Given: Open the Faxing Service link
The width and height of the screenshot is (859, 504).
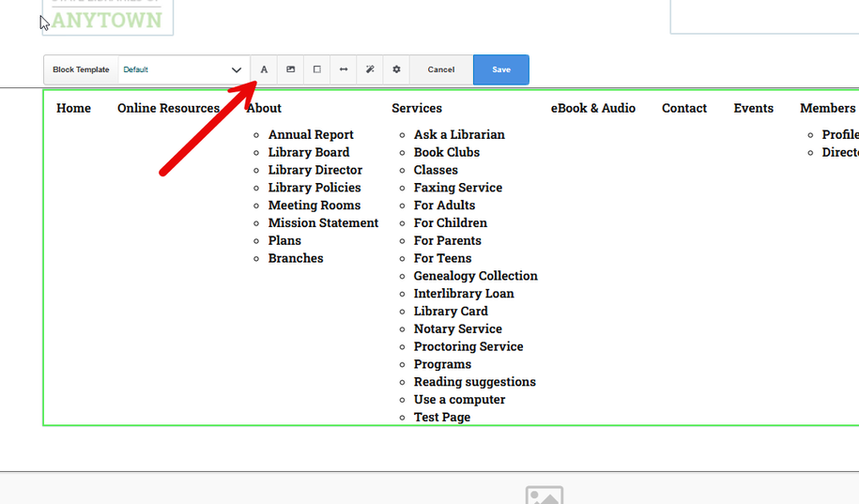Looking at the screenshot, I should pyautogui.click(x=458, y=188).
